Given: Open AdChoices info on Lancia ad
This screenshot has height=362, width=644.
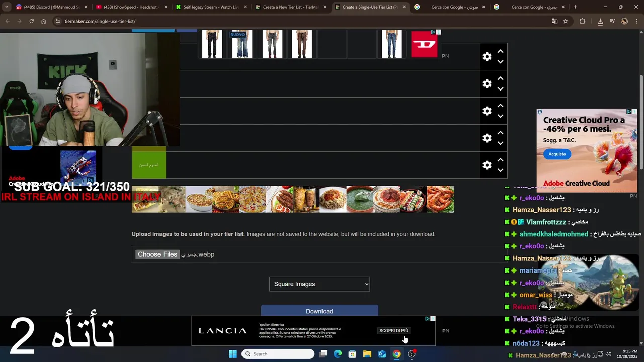Looking at the screenshot, I should click(427, 319).
